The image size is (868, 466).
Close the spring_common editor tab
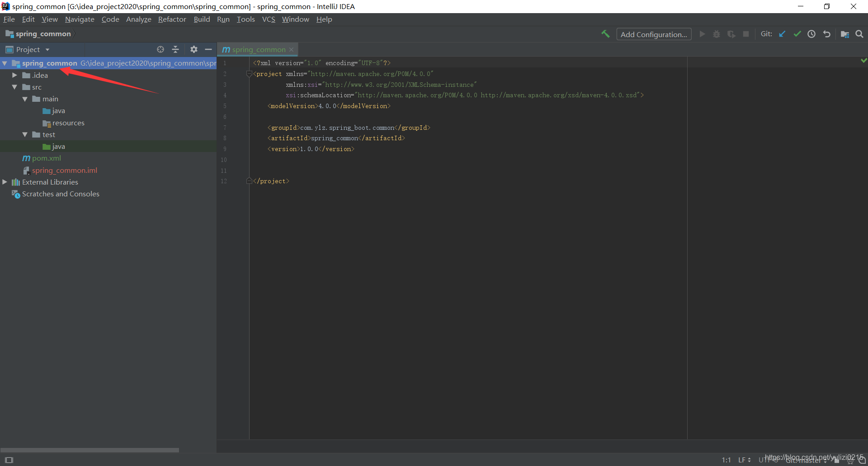point(292,49)
